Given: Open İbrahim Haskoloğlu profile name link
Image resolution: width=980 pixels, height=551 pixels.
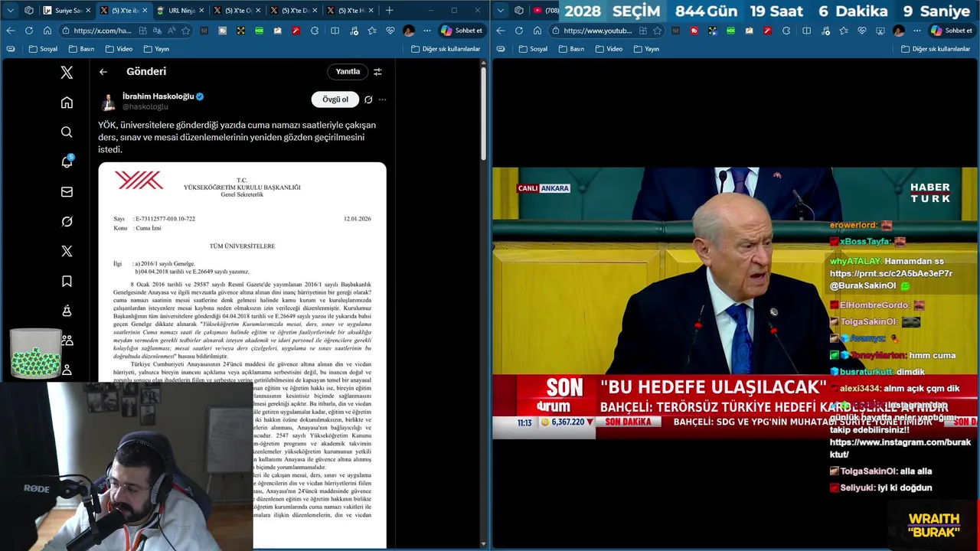Looking at the screenshot, I should (158, 96).
